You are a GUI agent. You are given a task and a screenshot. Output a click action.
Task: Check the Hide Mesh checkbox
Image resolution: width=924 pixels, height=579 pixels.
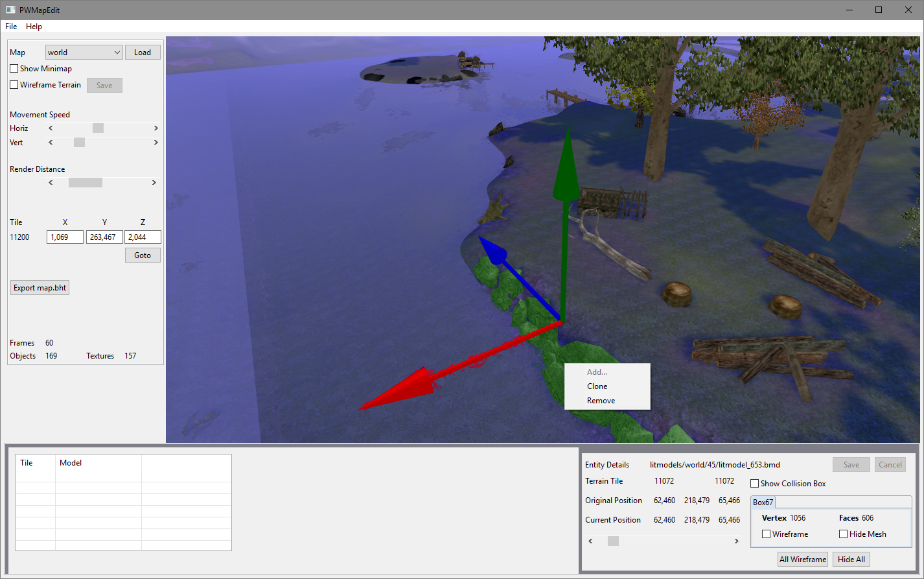tap(843, 534)
